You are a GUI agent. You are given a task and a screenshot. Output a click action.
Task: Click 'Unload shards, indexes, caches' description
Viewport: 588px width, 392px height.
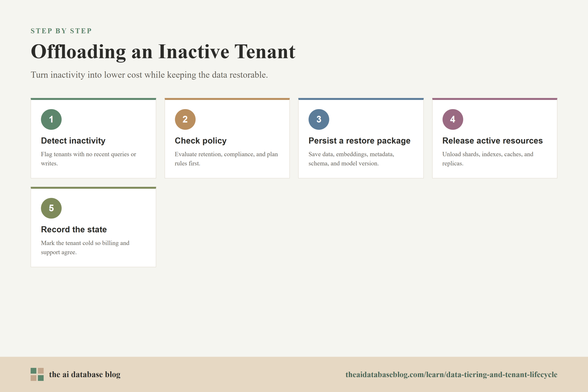pos(488,159)
